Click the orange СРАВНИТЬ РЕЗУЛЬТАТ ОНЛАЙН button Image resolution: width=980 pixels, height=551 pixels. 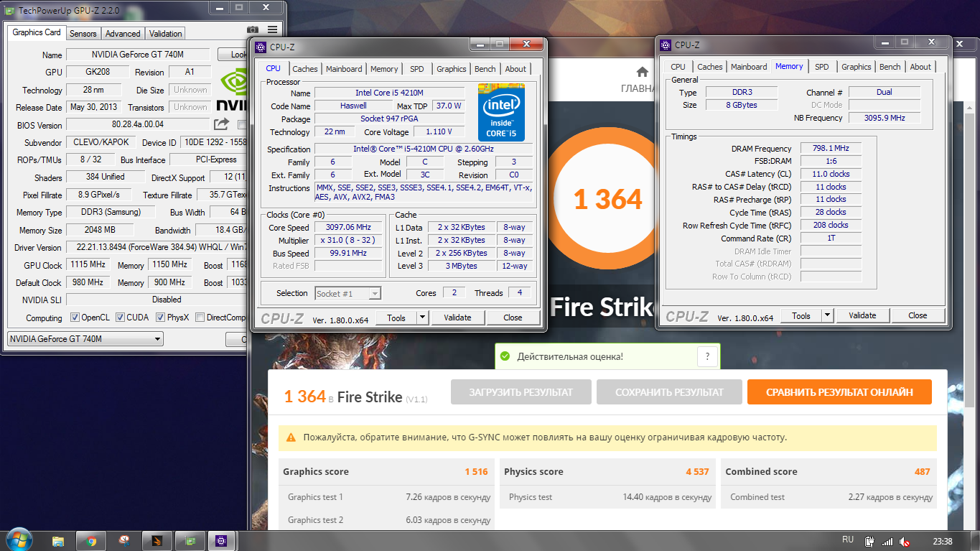pos(839,392)
